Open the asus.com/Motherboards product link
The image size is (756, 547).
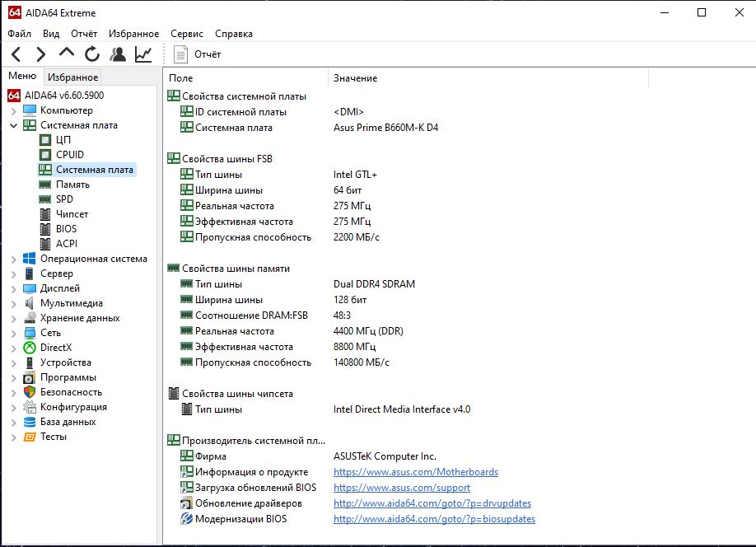pos(416,472)
